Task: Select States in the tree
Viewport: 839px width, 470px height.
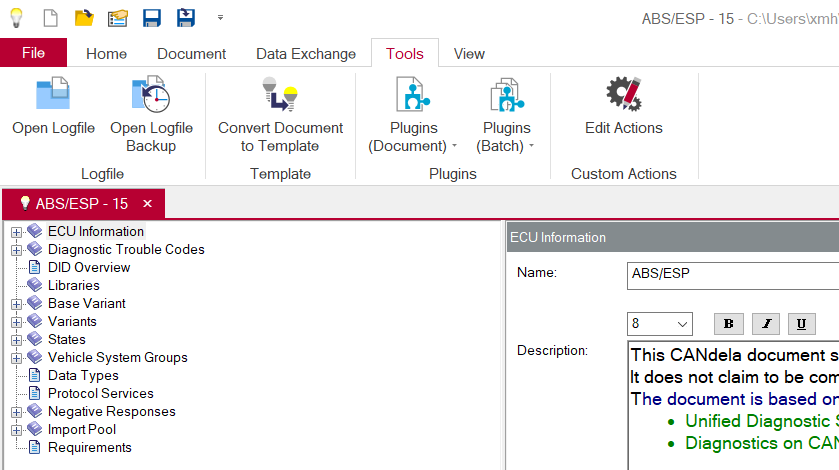Action: point(67,339)
